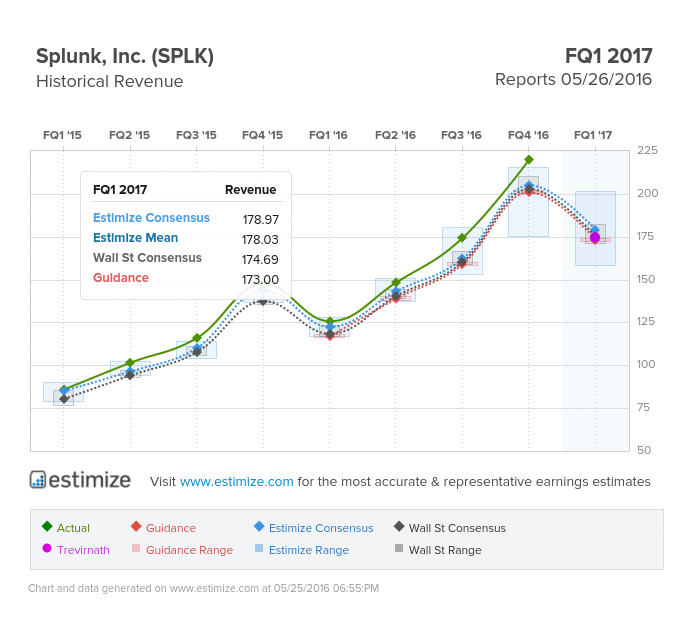Click the magenta Trevirnath legend circle
This screenshot has height=620, width=685.
47,548
